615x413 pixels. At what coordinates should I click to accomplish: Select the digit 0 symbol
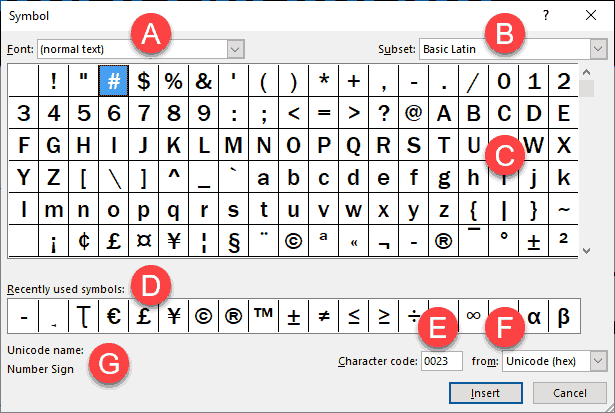(504, 81)
